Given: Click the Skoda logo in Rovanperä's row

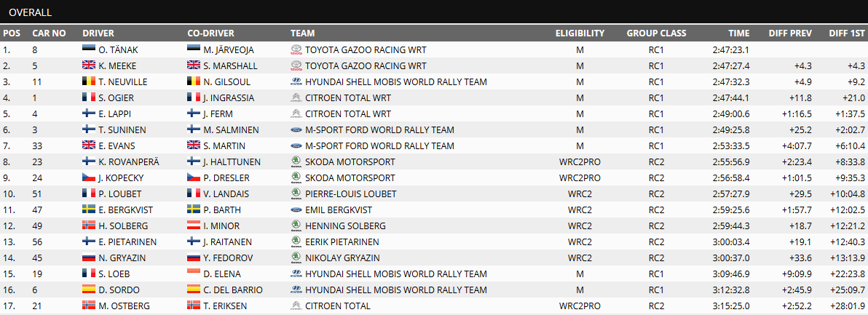Looking at the screenshot, I should 296,162.
